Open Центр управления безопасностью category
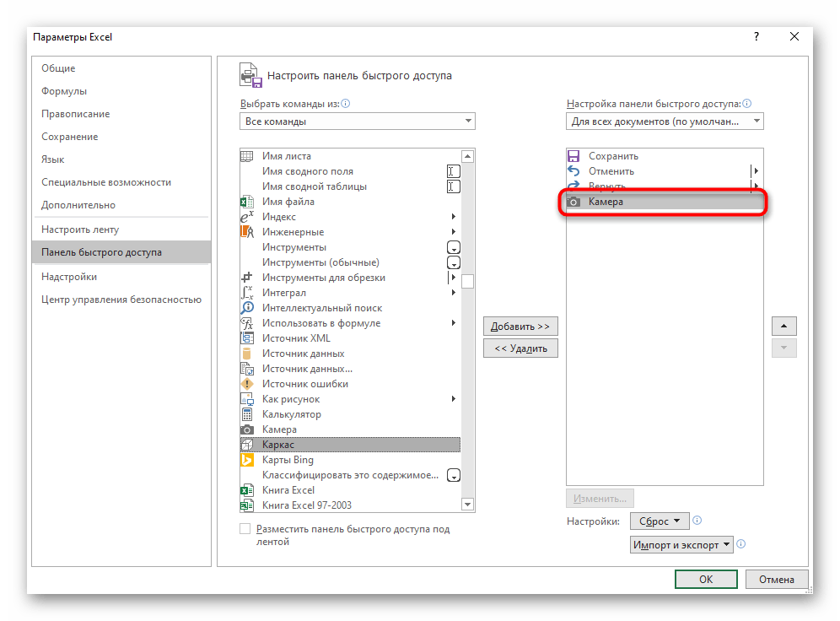This screenshot has height=621, width=840. coord(121,300)
